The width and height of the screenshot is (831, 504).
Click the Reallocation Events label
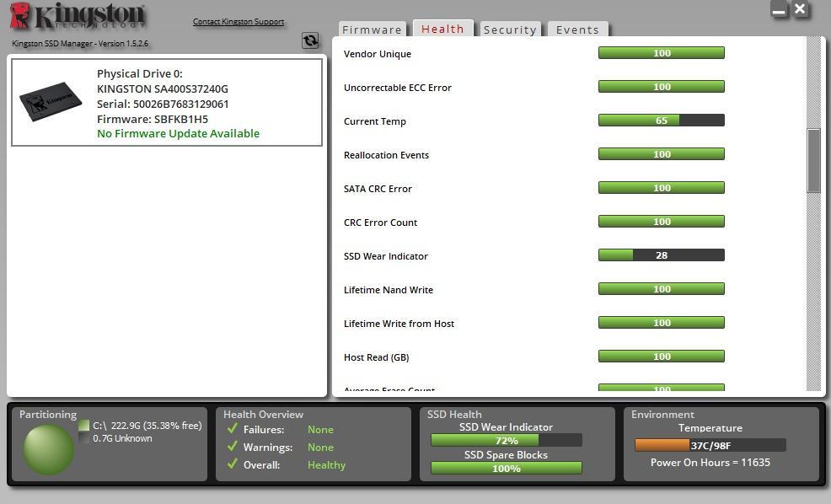(386, 155)
